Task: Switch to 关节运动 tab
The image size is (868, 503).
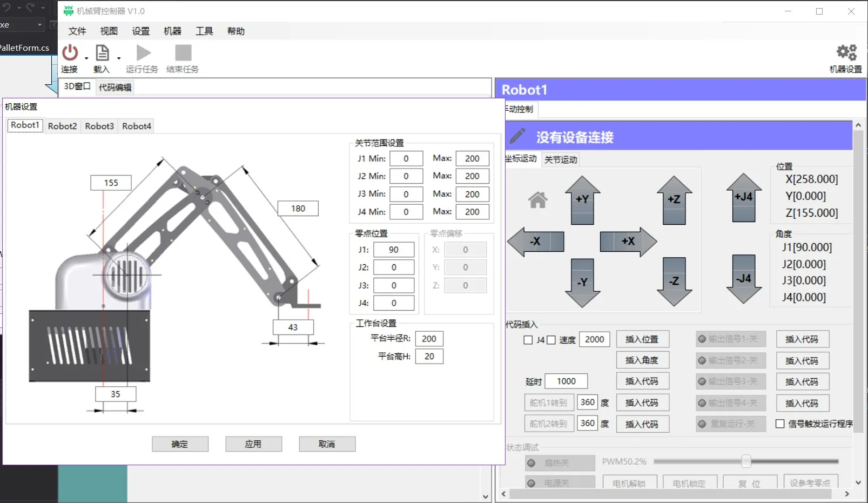Action: point(561,160)
